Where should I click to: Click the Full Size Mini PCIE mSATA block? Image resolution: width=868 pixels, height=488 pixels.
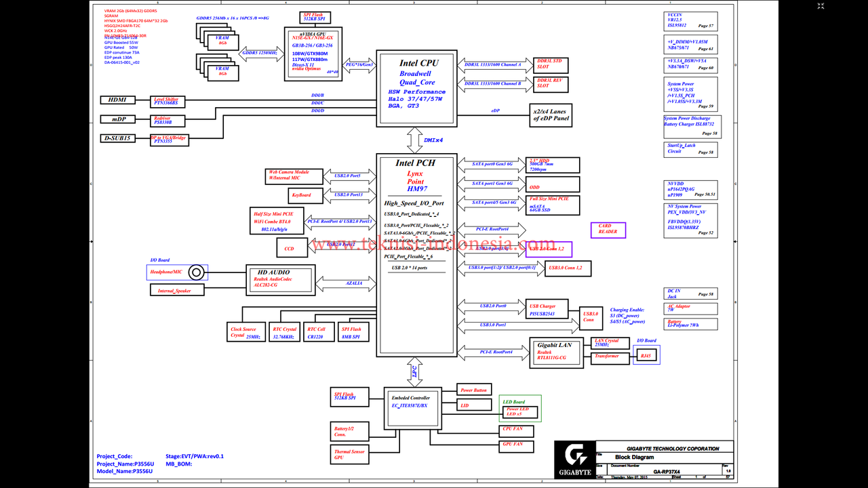tap(553, 204)
